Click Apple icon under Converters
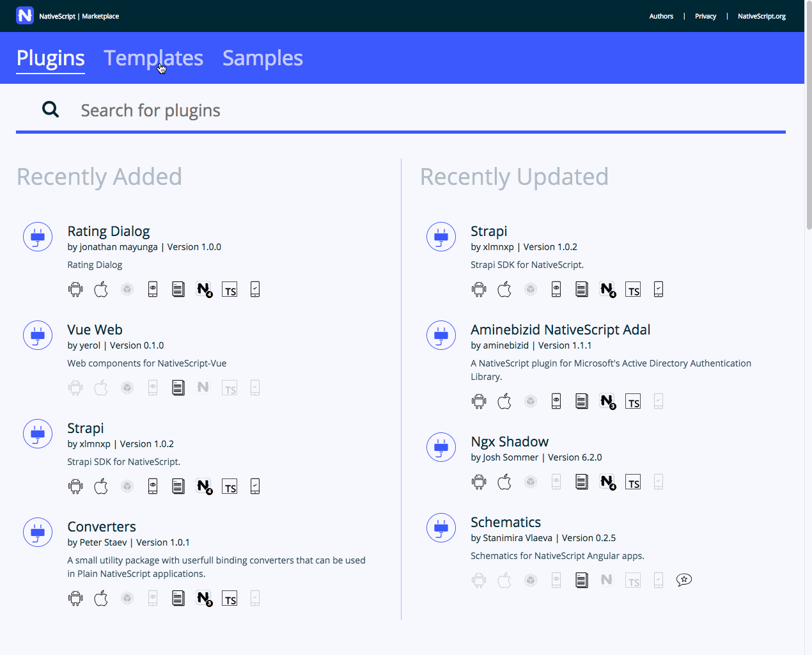This screenshot has width=812, height=655. [x=101, y=598]
